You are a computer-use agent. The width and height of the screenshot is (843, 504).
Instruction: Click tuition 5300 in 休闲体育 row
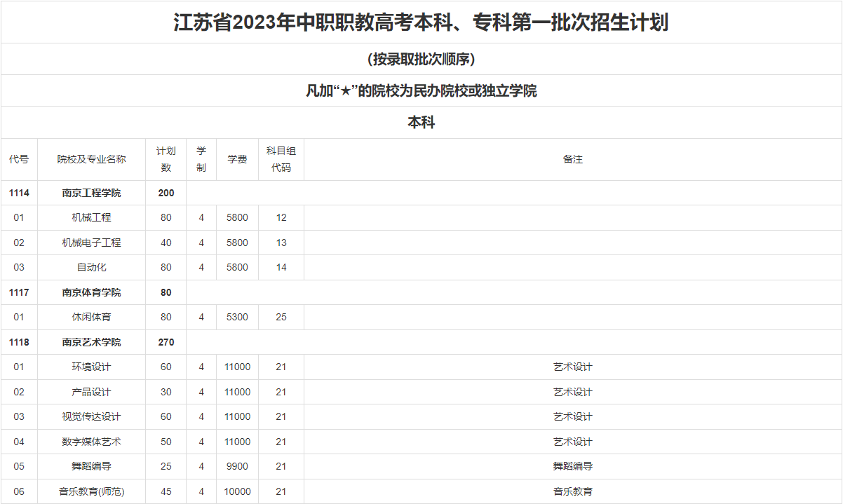237,317
